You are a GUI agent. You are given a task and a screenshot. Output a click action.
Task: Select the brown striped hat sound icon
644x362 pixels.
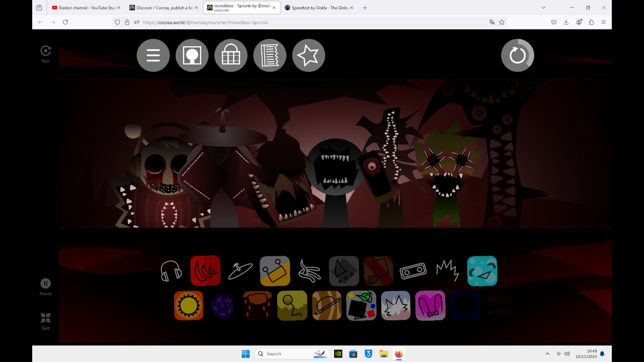coord(327,306)
